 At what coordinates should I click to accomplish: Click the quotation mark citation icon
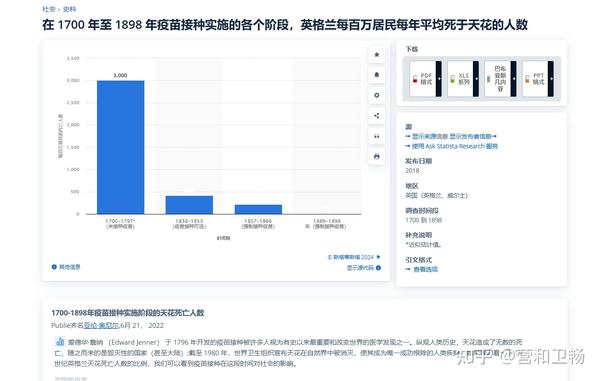(377, 136)
